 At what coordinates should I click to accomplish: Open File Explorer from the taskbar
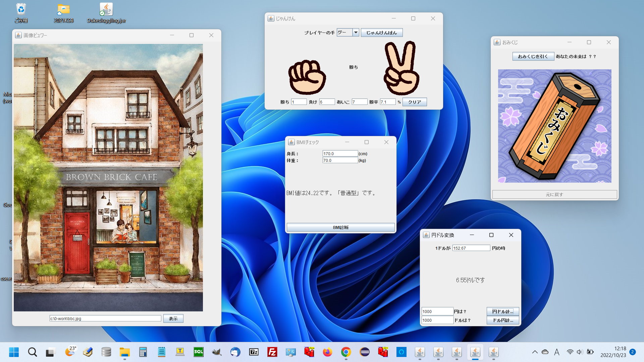click(125, 352)
